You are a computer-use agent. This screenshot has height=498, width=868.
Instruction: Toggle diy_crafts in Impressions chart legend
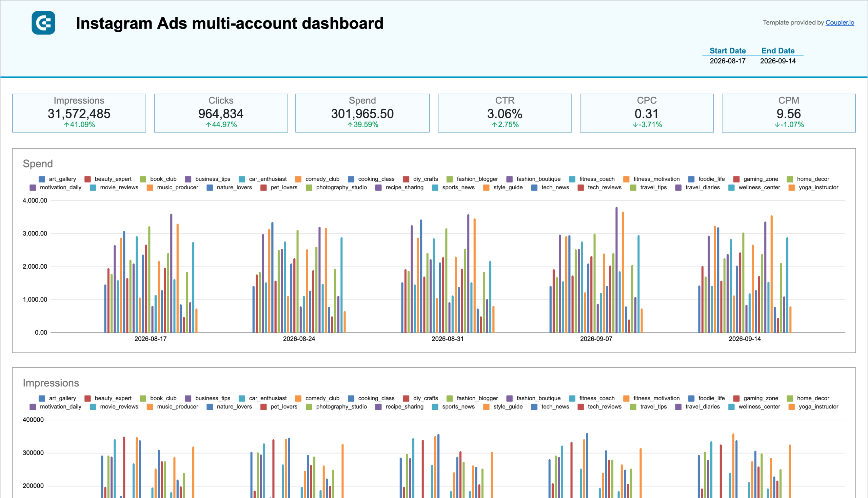420,398
